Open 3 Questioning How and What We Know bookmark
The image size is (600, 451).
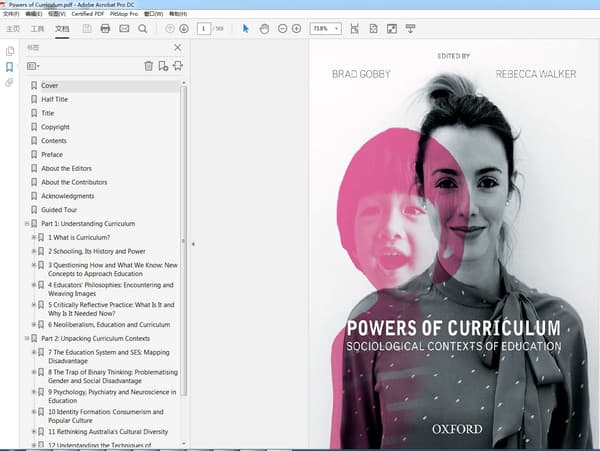pyautogui.click(x=112, y=269)
